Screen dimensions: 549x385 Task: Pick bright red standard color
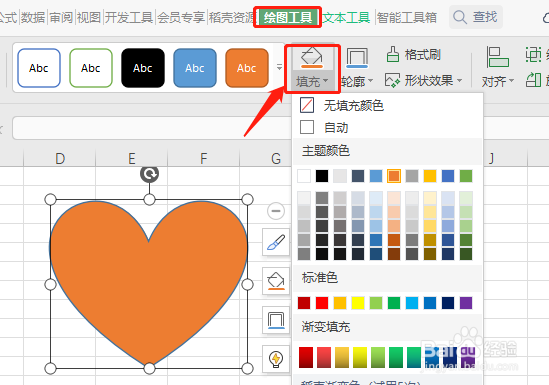click(322, 303)
